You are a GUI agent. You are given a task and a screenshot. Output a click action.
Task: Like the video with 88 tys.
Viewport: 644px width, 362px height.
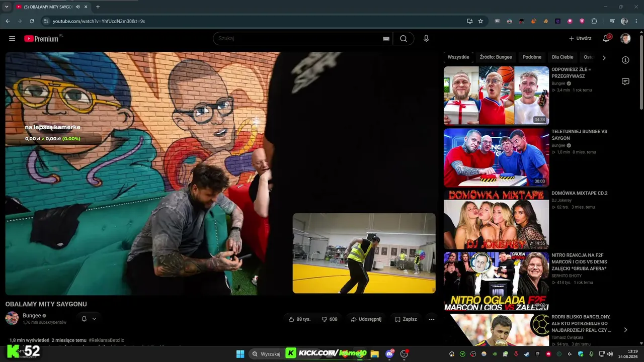[299, 319]
